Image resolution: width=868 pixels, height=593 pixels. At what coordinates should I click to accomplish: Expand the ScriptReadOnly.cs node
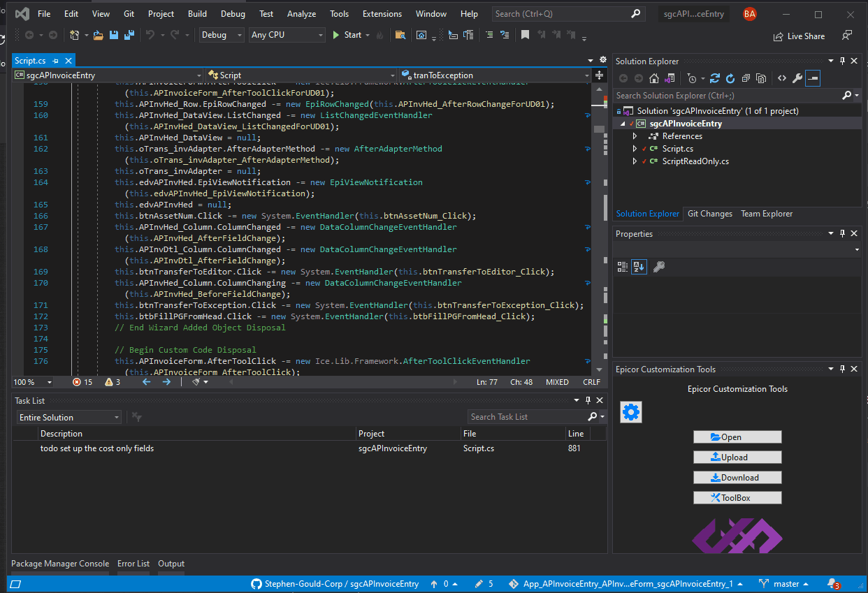(x=635, y=161)
